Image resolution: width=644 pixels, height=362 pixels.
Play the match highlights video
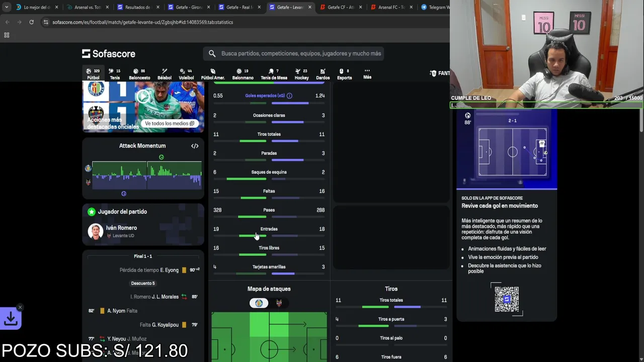pos(144,97)
